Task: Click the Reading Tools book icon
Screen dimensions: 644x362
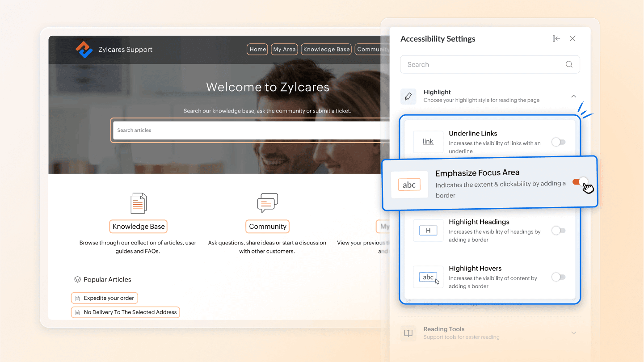Action: (x=408, y=333)
